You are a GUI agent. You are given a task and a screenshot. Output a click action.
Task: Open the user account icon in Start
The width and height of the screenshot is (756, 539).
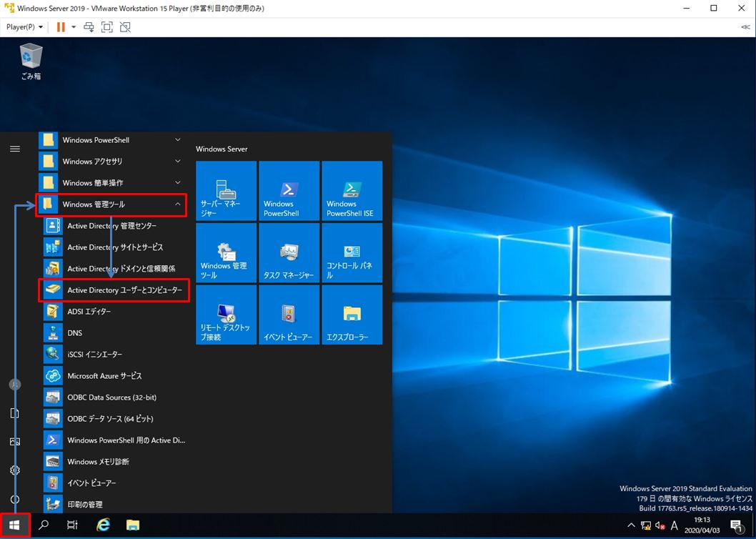coord(15,385)
